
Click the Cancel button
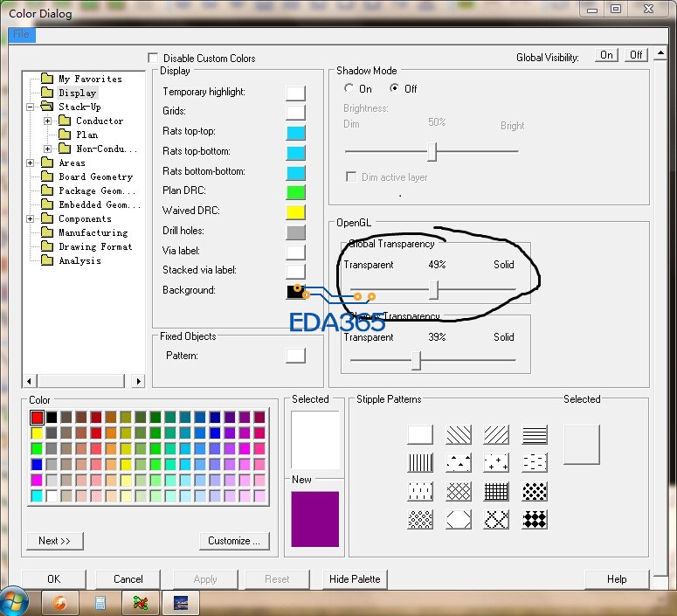coord(128,579)
